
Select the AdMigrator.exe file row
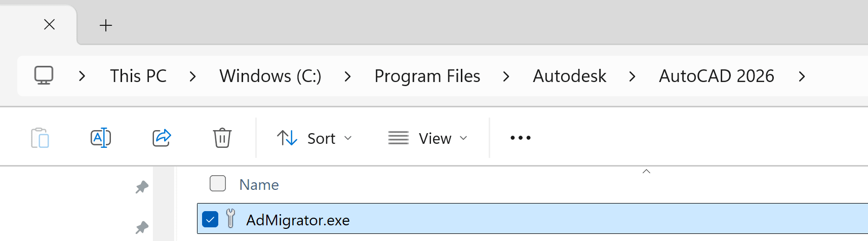[532, 219]
